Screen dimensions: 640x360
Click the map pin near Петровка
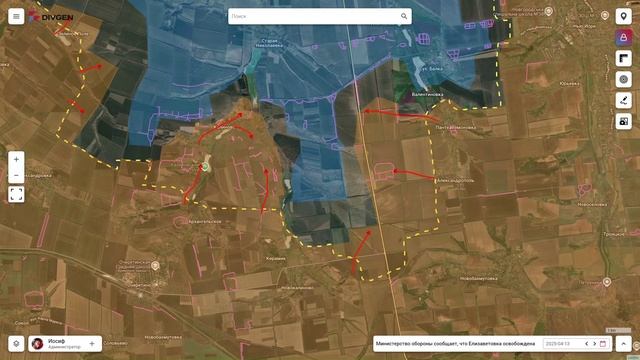pyautogui.click(x=607, y=282)
